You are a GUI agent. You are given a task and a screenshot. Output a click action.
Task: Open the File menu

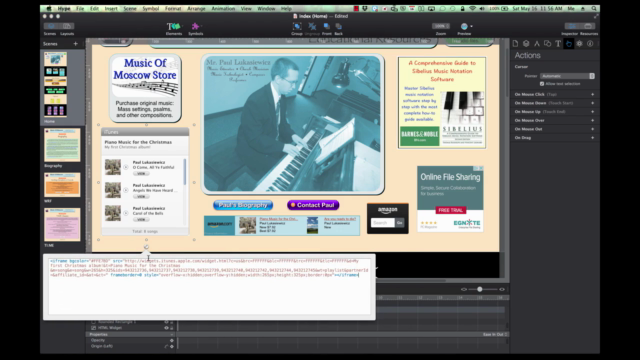(80, 9)
